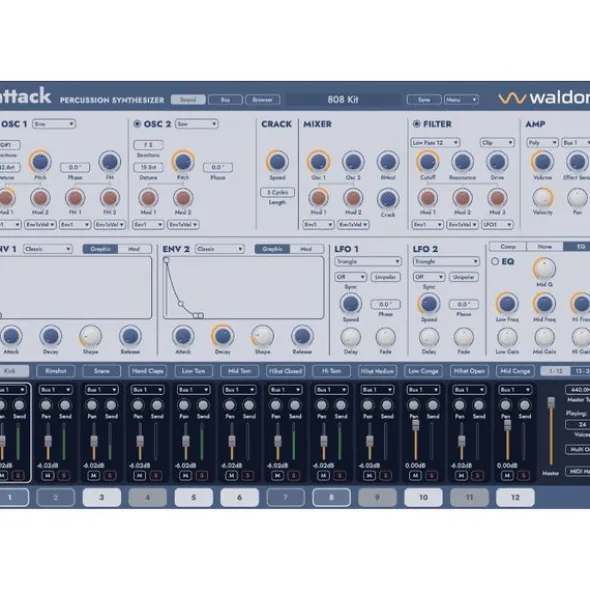Open the ENV 1 Classic type dropdown
The height and width of the screenshot is (591, 590).
tap(48, 249)
